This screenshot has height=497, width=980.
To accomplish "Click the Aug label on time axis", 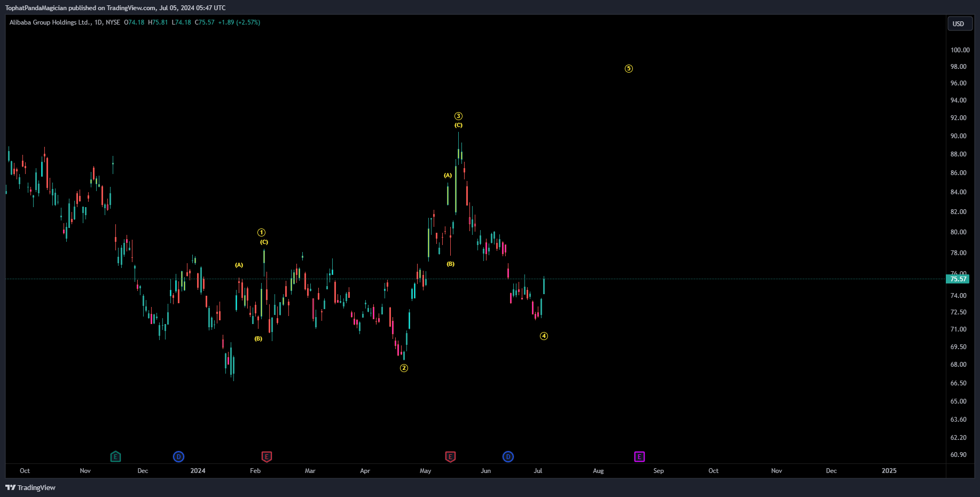I will [x=598, y=470].
